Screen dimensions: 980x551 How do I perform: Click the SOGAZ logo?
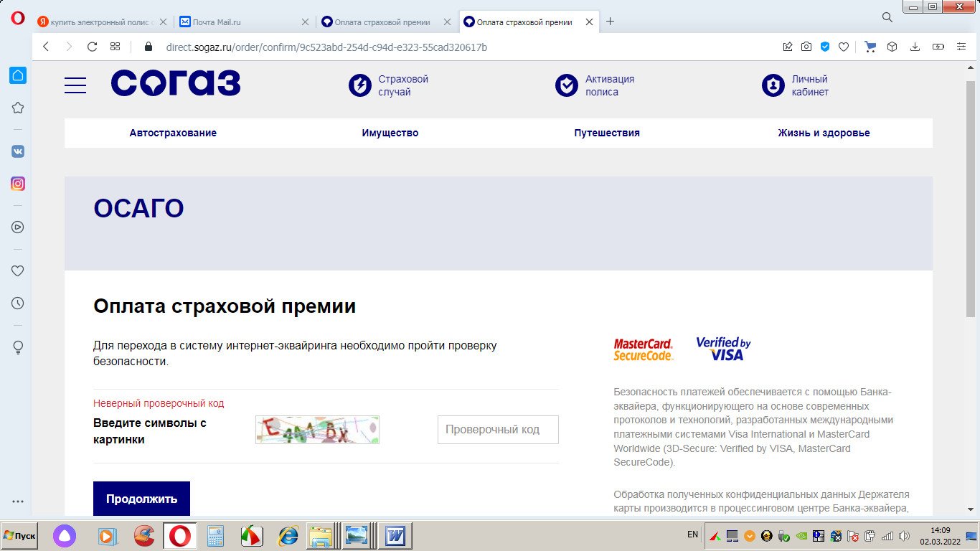(x=176, y=83)
